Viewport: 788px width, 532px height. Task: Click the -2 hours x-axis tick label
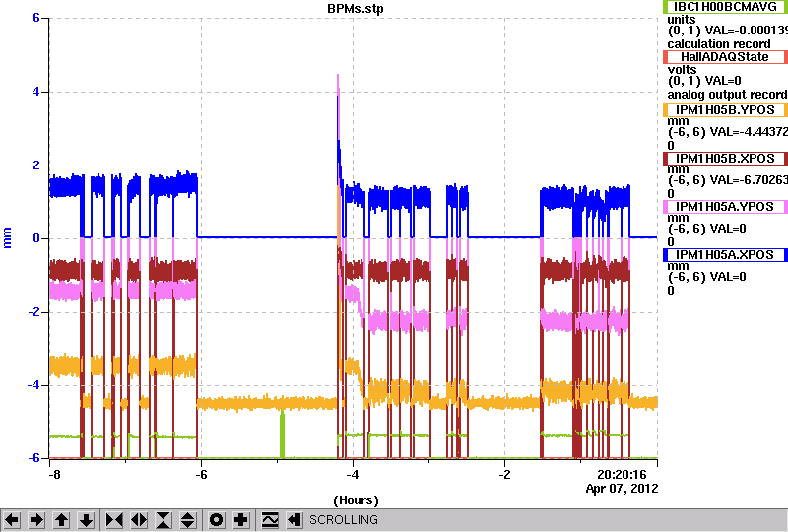505,475
